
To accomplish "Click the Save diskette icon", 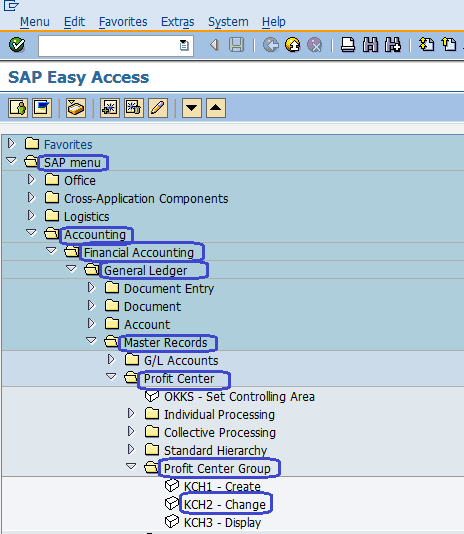I will tap(236, 45).
